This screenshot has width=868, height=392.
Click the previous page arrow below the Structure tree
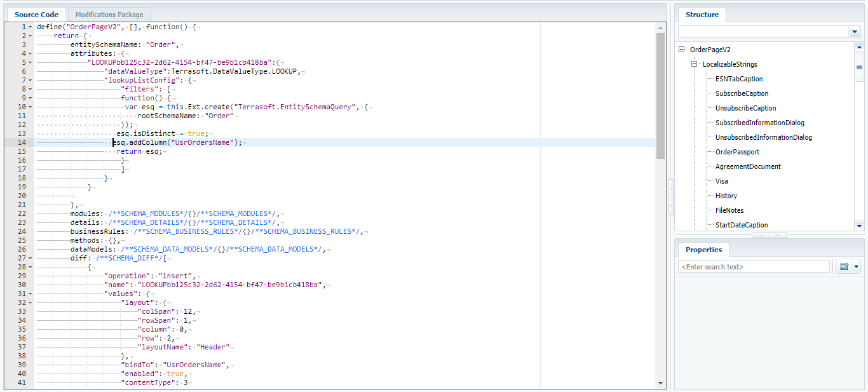[x=760, y=236]
